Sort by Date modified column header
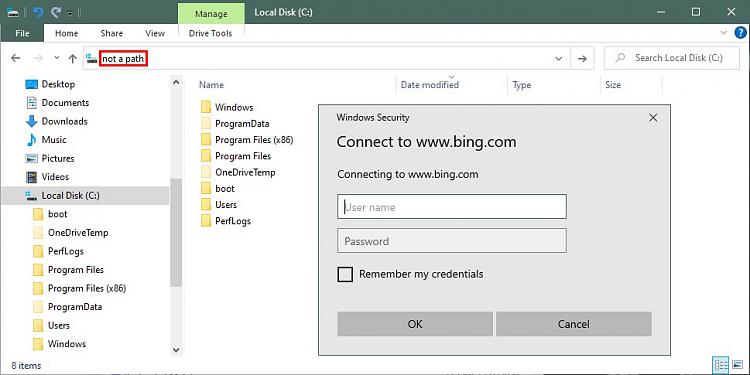Image resolution: width=750 pixels, height=375 pixels. [x=430, y=85]
